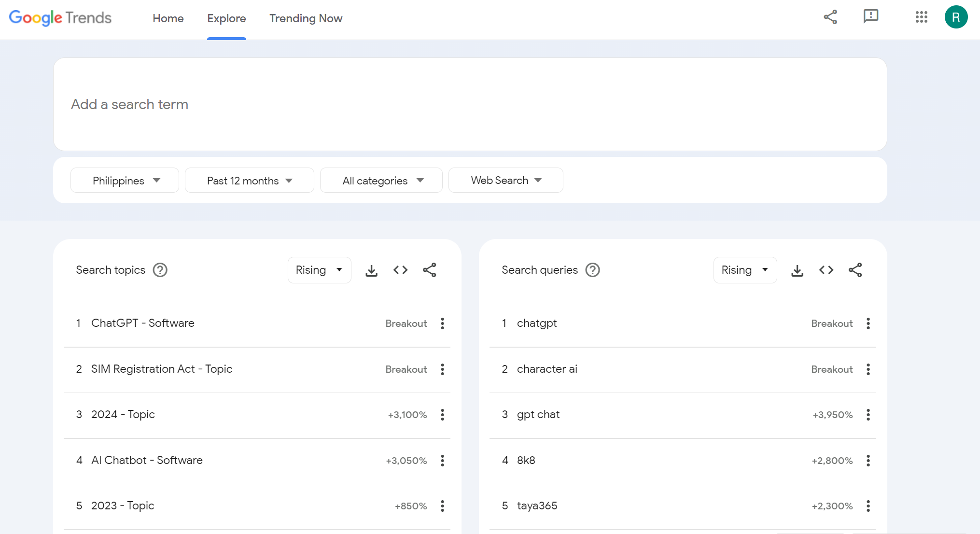This screenshot has width=980, height=534.
Task: Click the embed/code icon for Search topics
Action: point(400,269)
